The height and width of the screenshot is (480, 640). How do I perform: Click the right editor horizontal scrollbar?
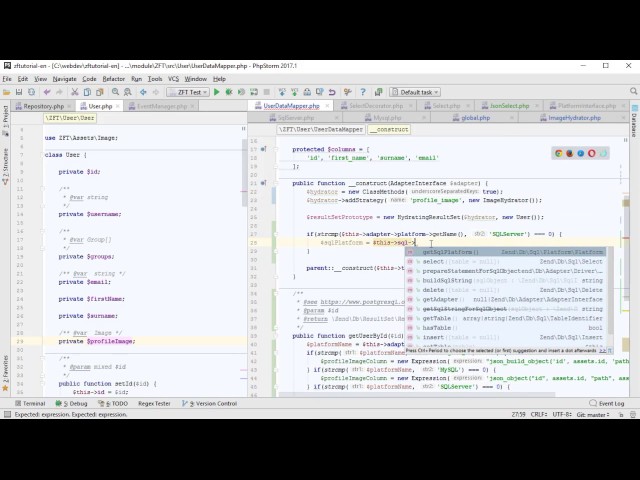[417, 395]
